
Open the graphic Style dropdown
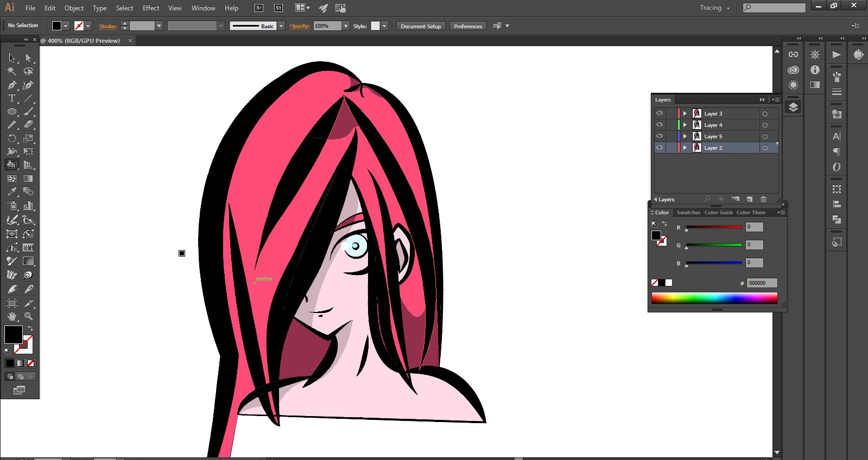[x=384, y=26]
